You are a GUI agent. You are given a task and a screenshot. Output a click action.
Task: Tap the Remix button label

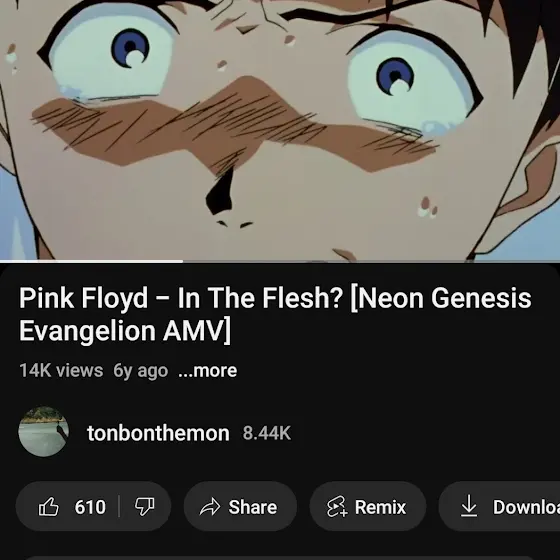[x=380, y=507]
